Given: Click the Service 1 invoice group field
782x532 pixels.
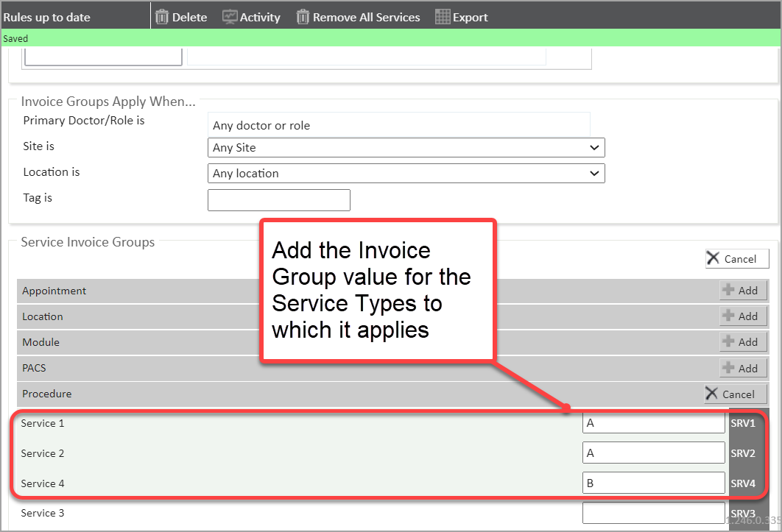Looking at the screenshot, I should click(x=653, y=423).
